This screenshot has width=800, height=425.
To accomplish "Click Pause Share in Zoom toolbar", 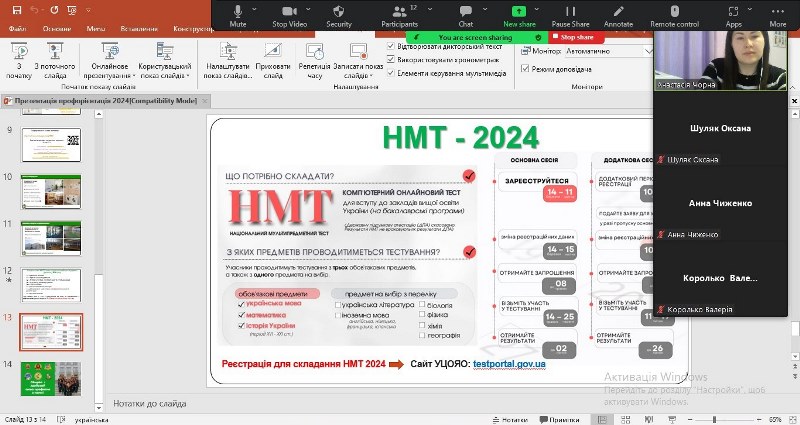I will coord(570,16).
